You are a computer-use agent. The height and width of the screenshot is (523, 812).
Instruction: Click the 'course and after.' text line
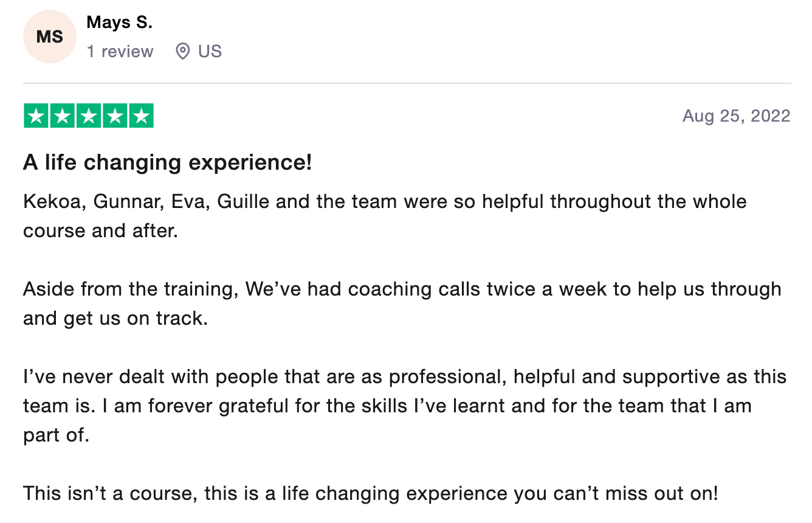[100, 231]
